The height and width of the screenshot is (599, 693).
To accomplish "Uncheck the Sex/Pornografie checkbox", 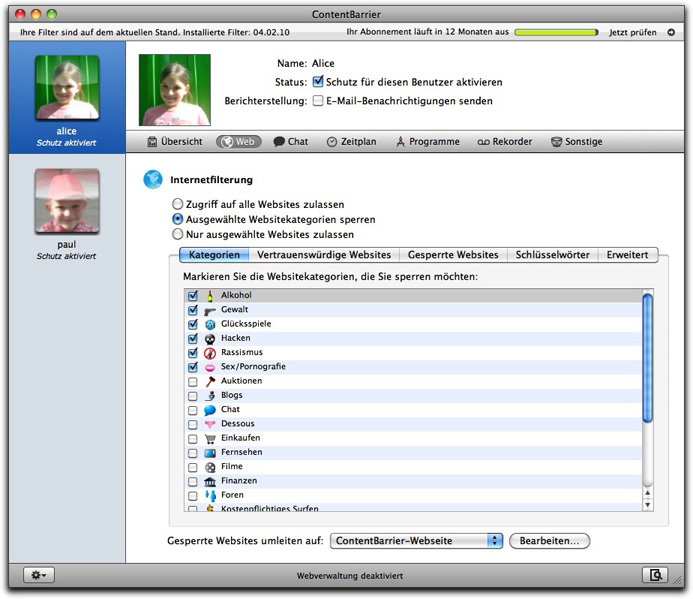I will pyautogui.click(x=193, y=367).
